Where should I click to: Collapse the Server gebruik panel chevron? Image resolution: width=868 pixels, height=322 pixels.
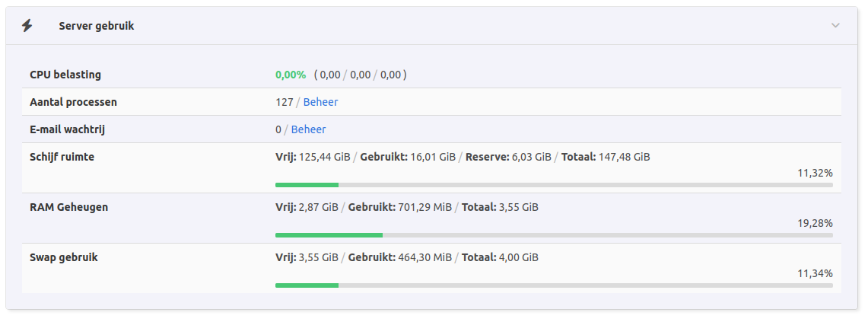coord(835,26)
